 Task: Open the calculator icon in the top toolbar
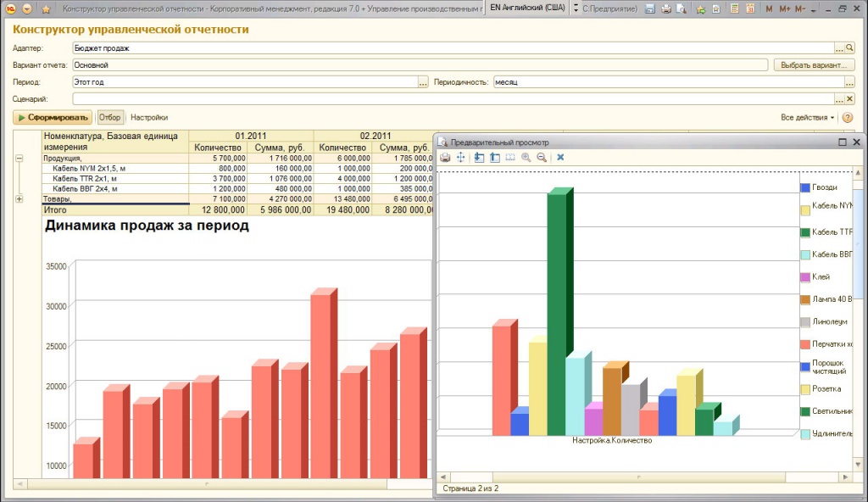[x=735, y=8]
